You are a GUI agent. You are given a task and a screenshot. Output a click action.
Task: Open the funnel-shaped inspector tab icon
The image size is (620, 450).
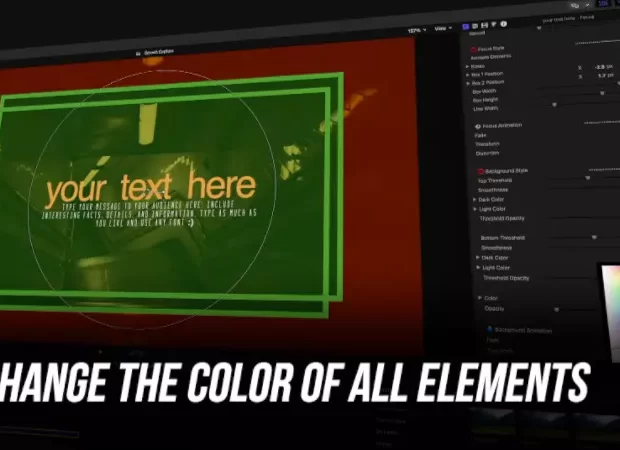coord(493,25)
